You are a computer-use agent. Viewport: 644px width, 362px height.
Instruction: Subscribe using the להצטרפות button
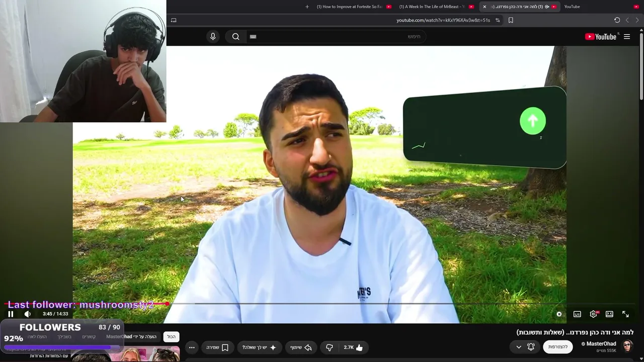[557, 347]
